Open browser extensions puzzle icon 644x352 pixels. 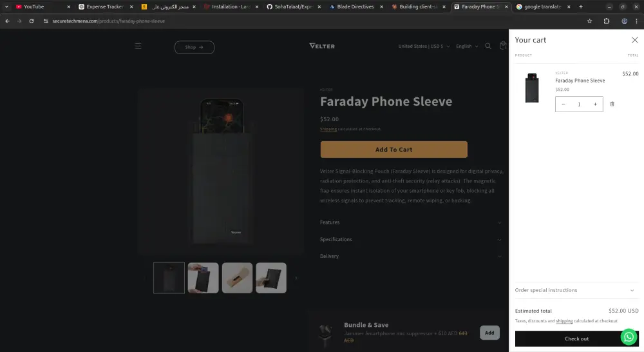[x=606, y=21]
